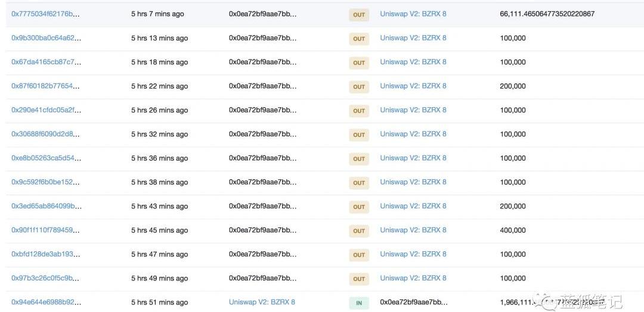Image resolution: width=644 pixels, height=312 pixels.
Task: Click timestamp '5 hrs 18 mins ago'
Action: click(159, 62)
